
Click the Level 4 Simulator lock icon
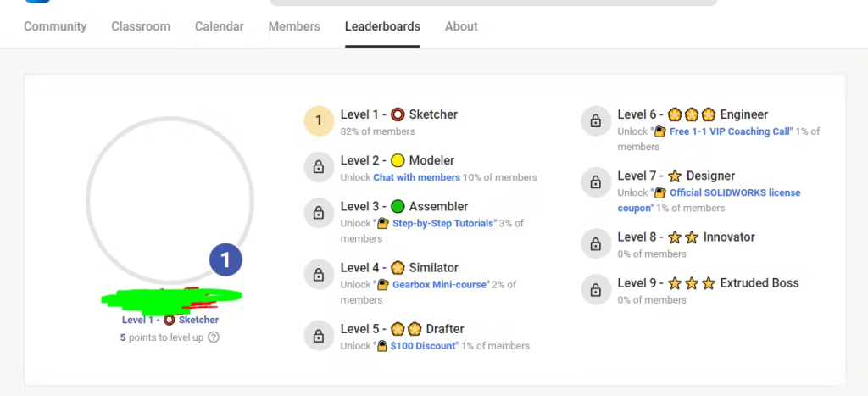tap(319, 275)
